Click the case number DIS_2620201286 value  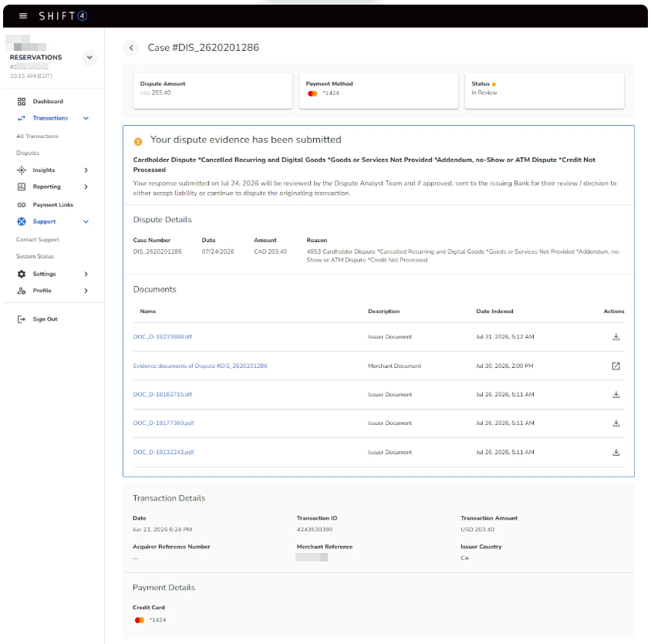tap(157, 251)
